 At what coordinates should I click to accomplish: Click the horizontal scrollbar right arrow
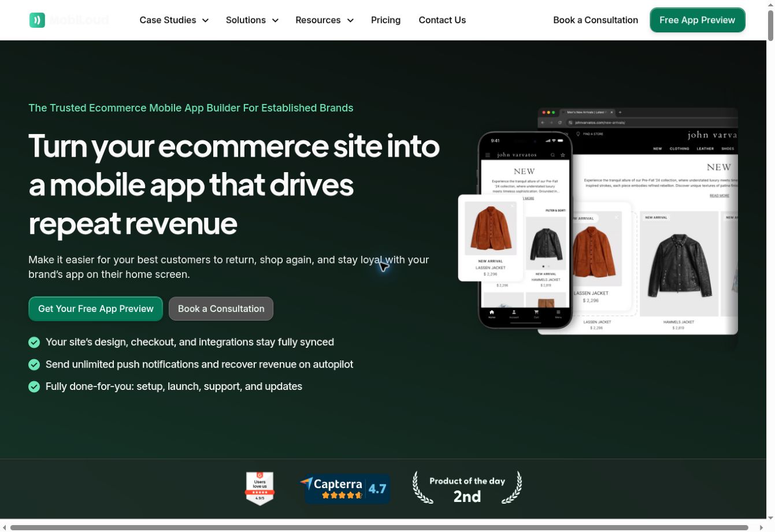point(761,527)
